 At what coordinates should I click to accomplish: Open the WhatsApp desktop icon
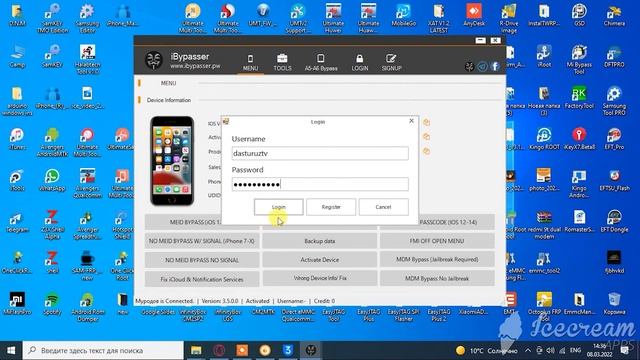click(52, 180)
